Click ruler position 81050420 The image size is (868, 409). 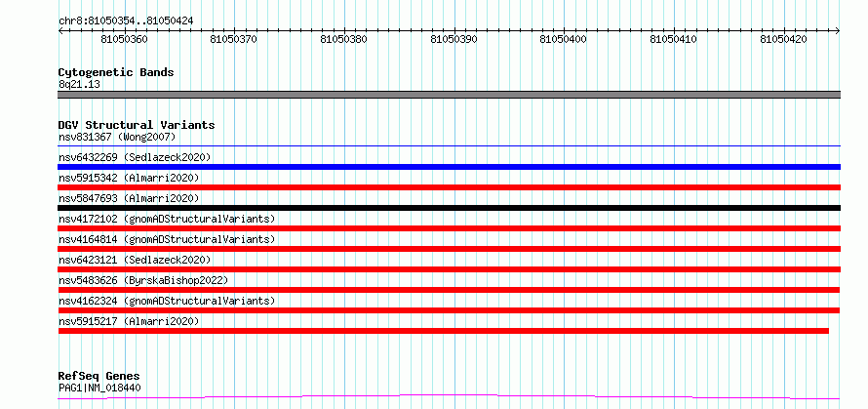point(784,39)
